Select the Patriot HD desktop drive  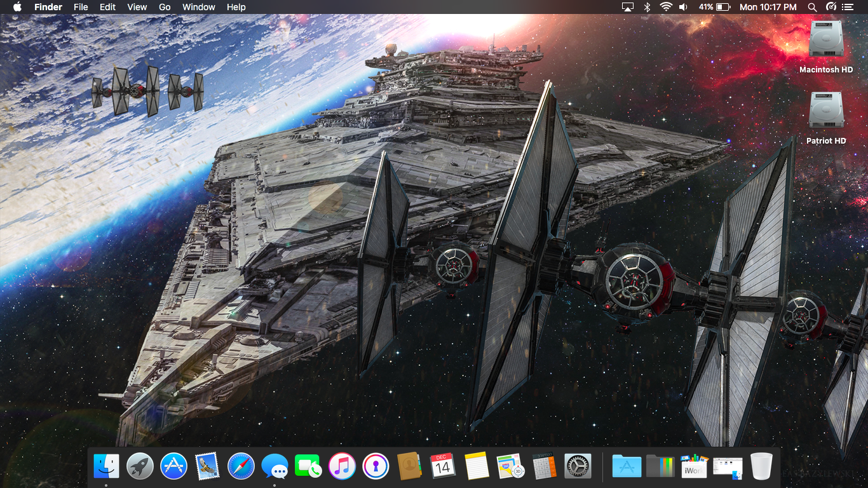pyautogui.click(x=826, y=118)
